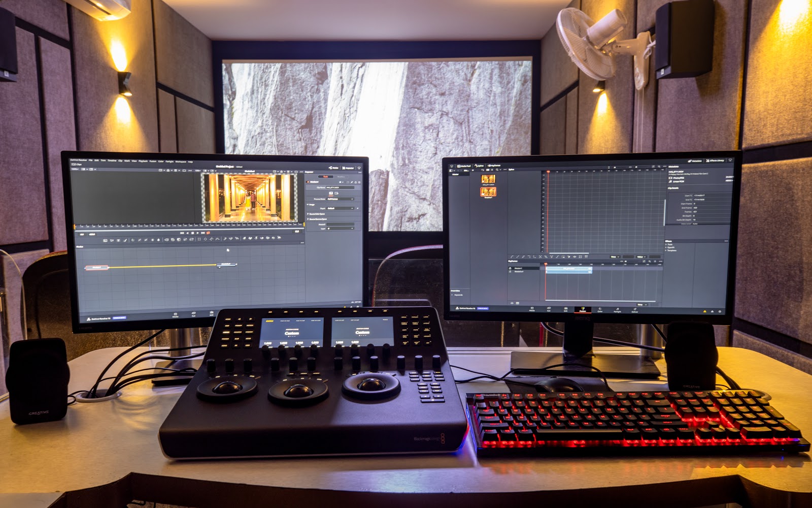Viewport: 812px width, 508px height.
Task: Select the smooth spline tool in Spline editor
Action: pos(512,257)
